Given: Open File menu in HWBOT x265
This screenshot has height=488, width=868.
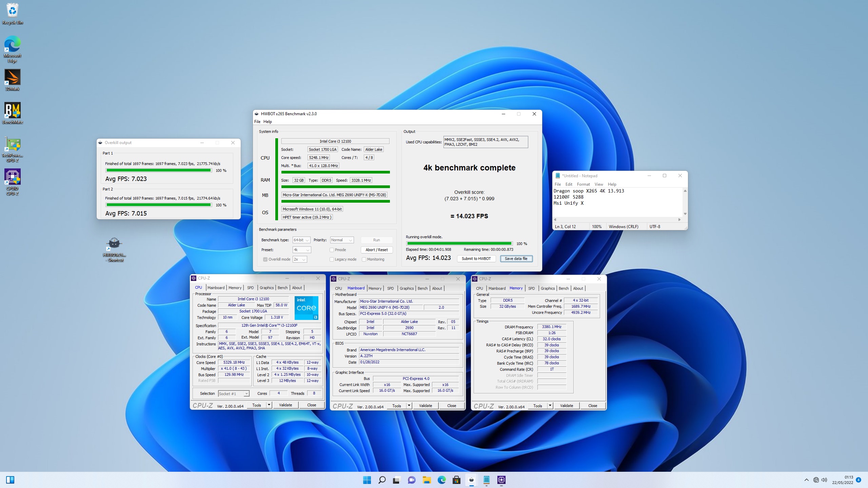Looking at the screenshot, I should coord(257,122).
